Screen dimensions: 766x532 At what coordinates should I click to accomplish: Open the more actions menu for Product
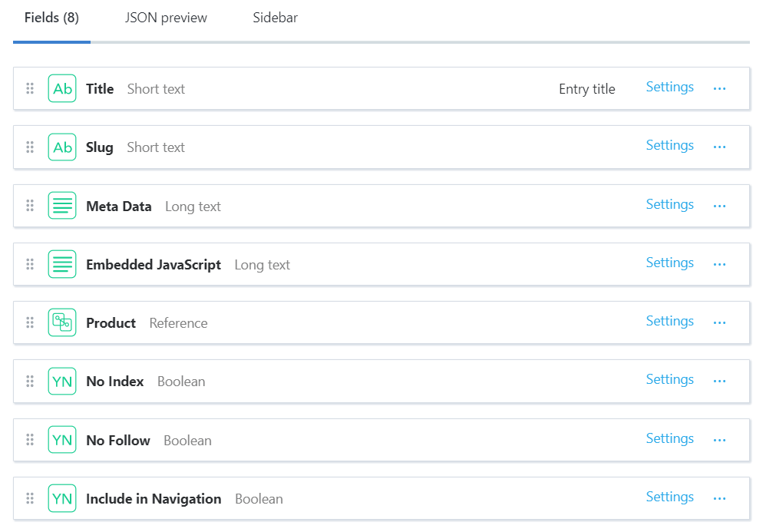click(719, 323)
